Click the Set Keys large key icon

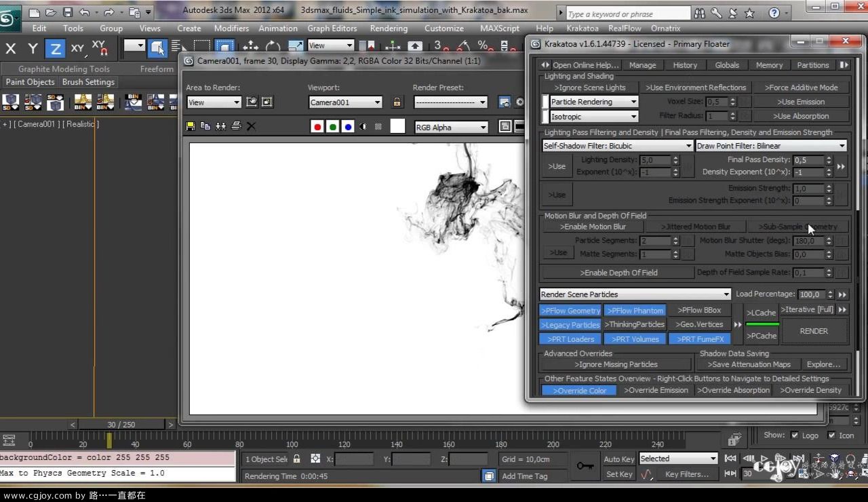[x=585, y=465]
